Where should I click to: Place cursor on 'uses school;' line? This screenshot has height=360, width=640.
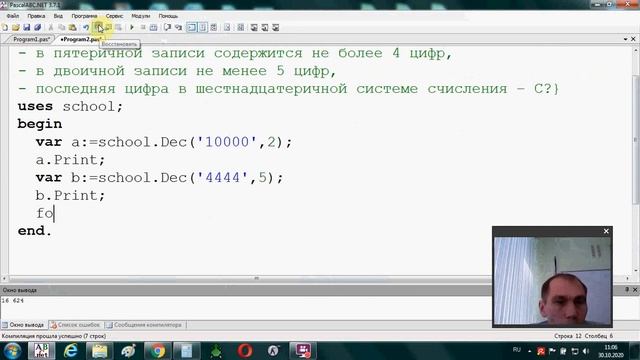click(70, 107)
